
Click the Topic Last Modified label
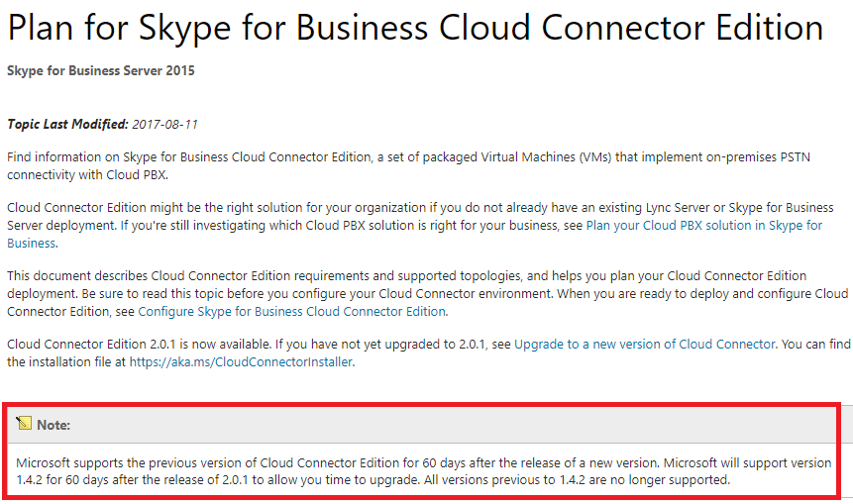67,124
